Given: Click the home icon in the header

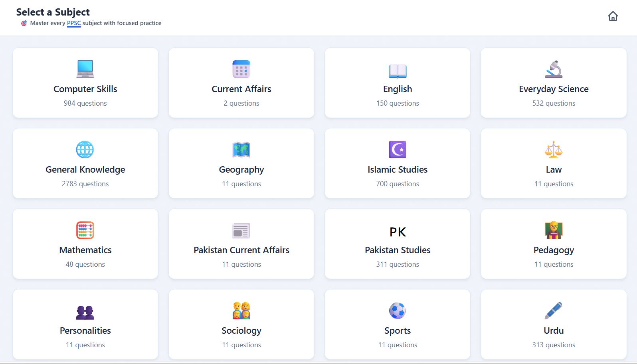Looking at the screenshot, I should (x=613, y=16).
